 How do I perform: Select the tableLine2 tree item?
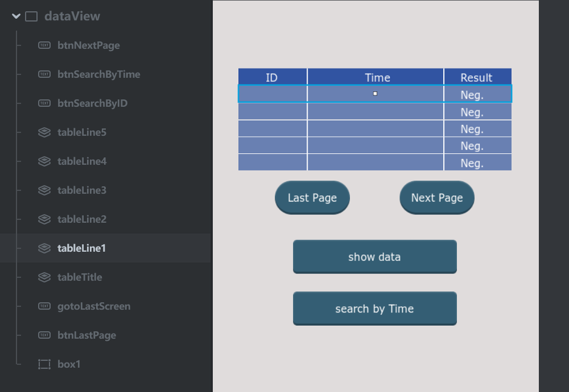pos(82,220)
